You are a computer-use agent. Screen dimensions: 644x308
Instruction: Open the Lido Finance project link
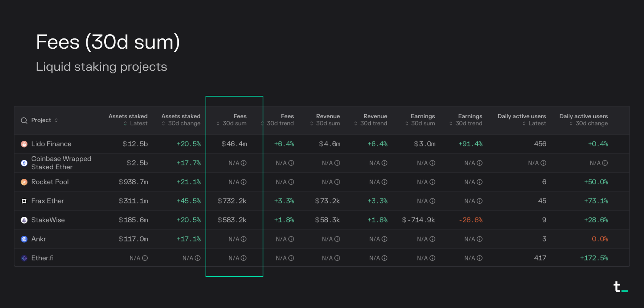pyautogui.click(x=51, y=144)
